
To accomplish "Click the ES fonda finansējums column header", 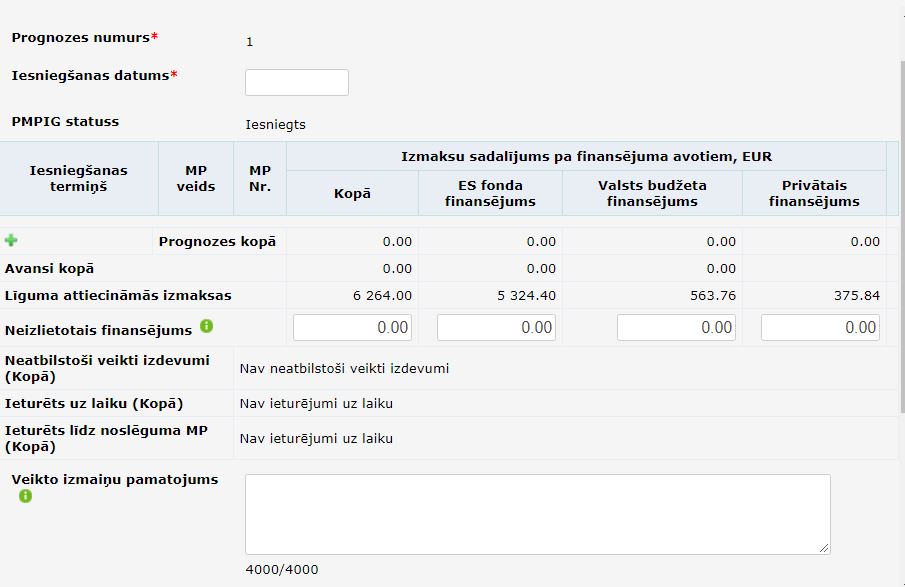I will pos(490,193).
